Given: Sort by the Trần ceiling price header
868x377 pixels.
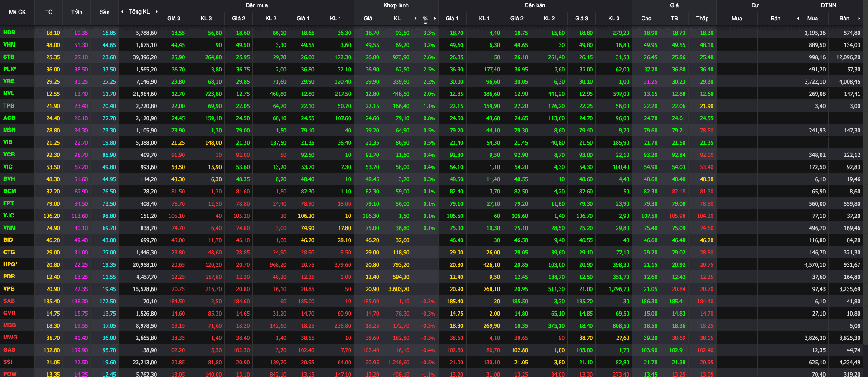Looking at the screenshot, I should coord(76,12).
